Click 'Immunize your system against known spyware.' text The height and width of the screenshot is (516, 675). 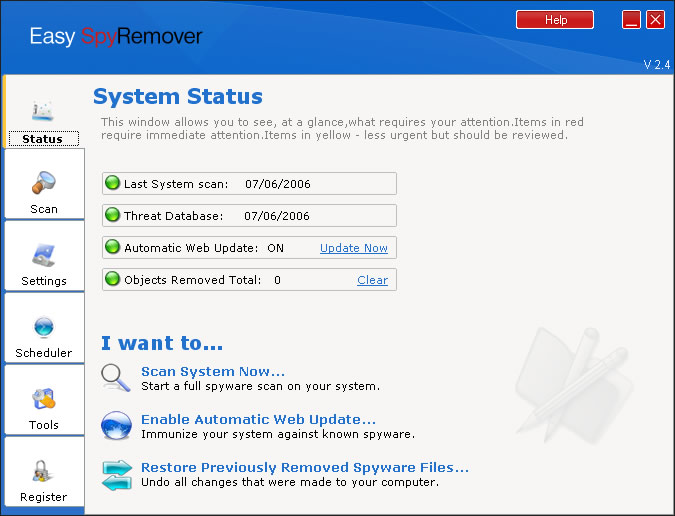(278, 434)
